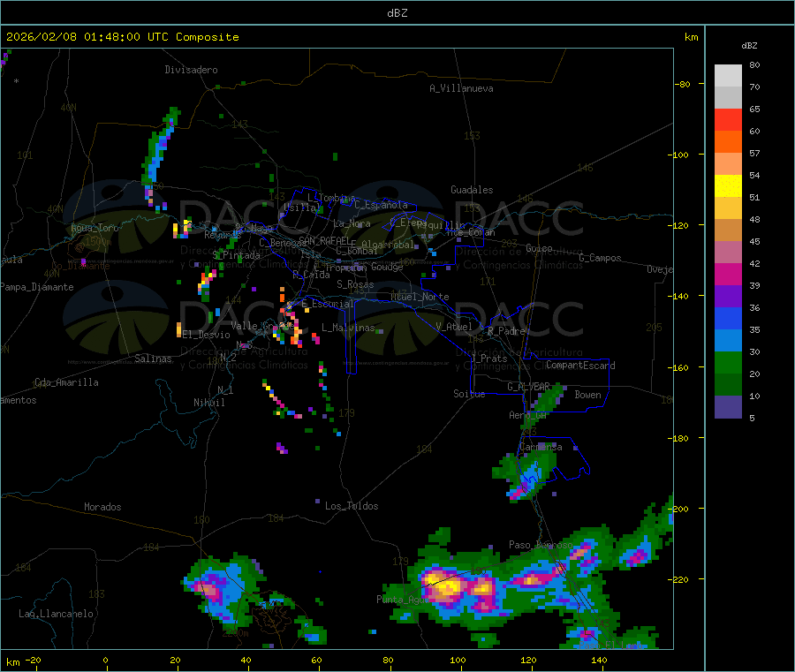
Task: Click the 'C_Española' place label
Action: click(x=381, y=205)
